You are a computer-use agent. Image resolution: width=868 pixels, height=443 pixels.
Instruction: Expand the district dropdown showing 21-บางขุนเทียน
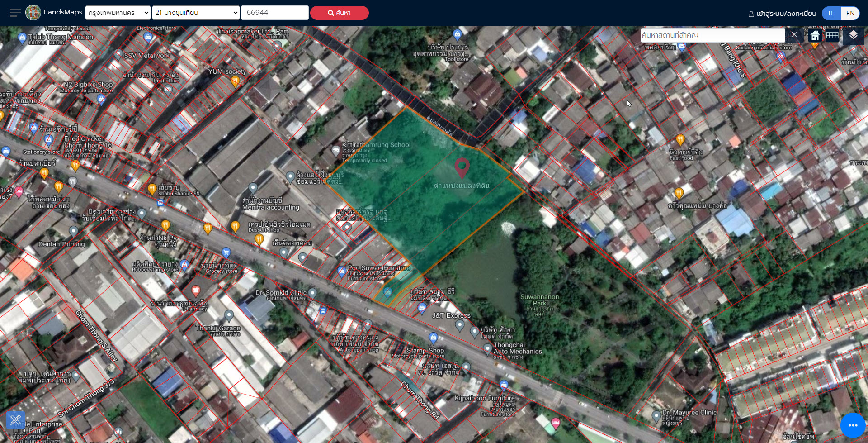click(x=196, y=13)
